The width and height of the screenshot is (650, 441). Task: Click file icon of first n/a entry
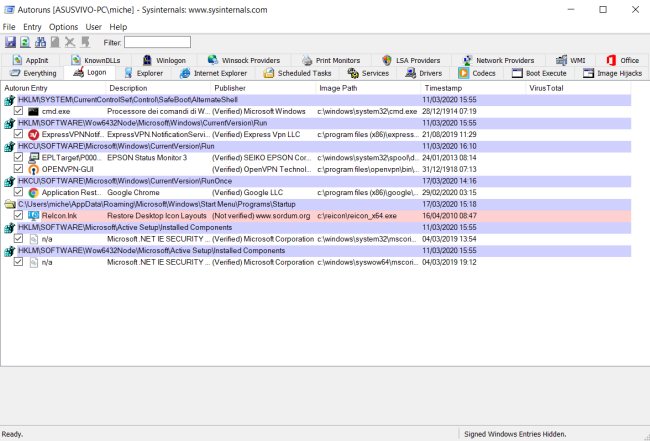coord(34,239)
